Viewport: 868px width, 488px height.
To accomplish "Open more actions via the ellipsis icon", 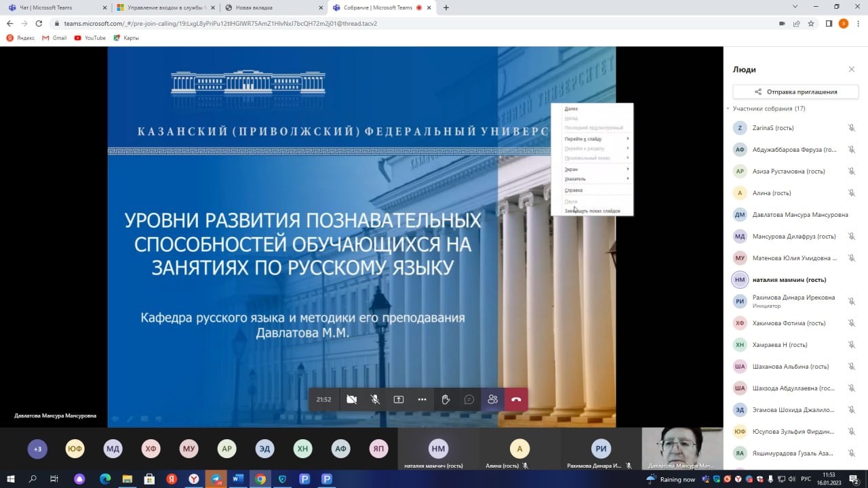I will 422,399.
